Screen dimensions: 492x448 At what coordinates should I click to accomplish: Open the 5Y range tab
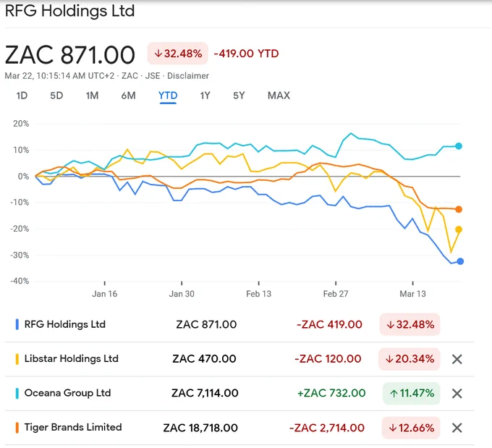coord(239,96)
